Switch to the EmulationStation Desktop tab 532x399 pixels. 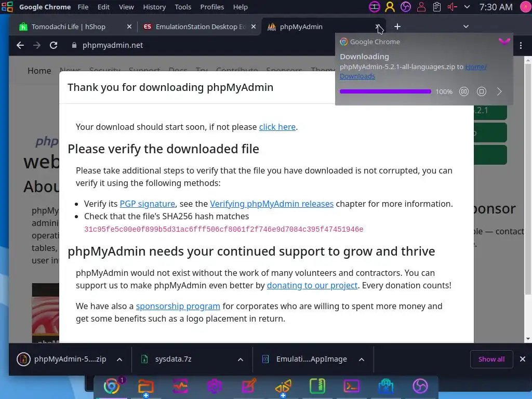tap(199, 26)
